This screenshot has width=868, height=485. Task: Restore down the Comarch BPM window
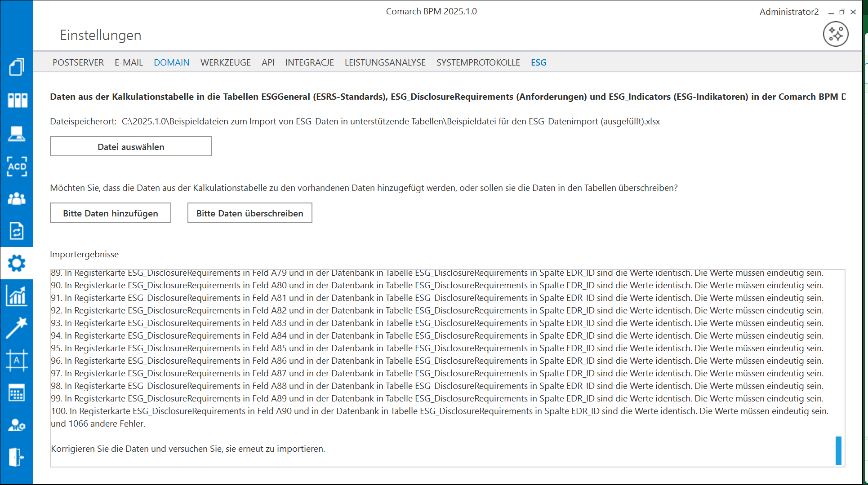(x=842, y=12)
